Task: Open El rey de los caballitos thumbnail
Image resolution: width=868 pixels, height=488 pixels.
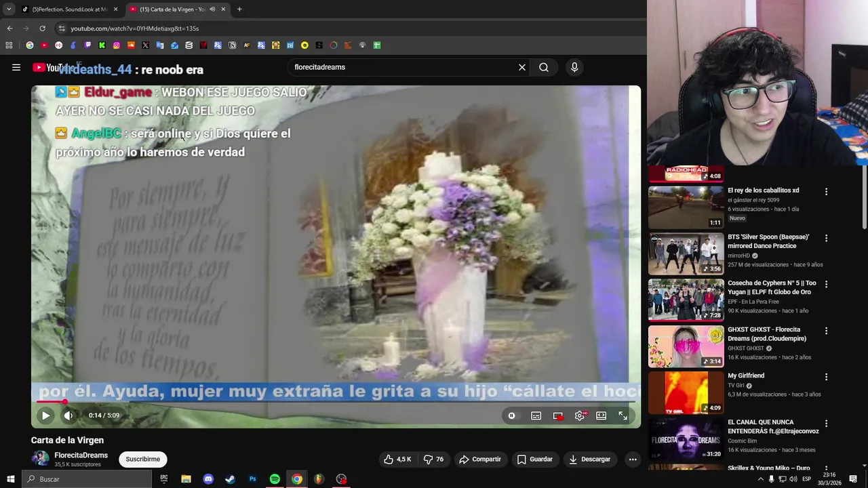Action: click(686, 207)
